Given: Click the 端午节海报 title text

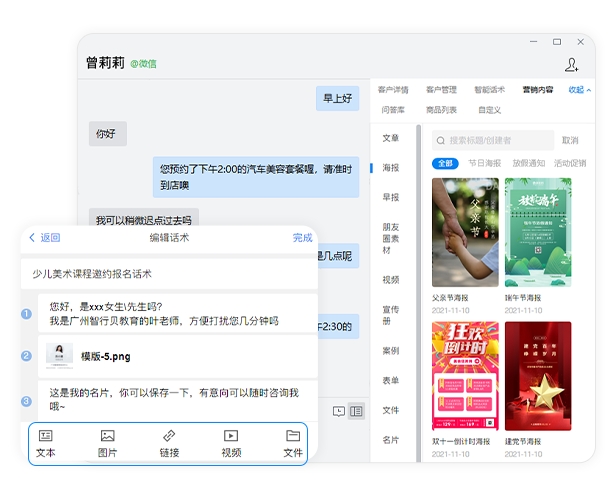Looking at the screenshot, I should point(523,298).
